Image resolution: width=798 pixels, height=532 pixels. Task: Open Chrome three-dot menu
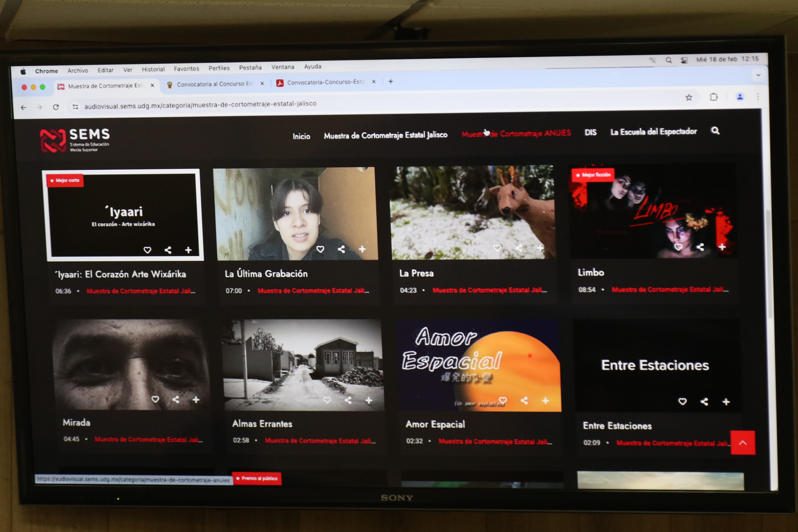coord(758,97)
